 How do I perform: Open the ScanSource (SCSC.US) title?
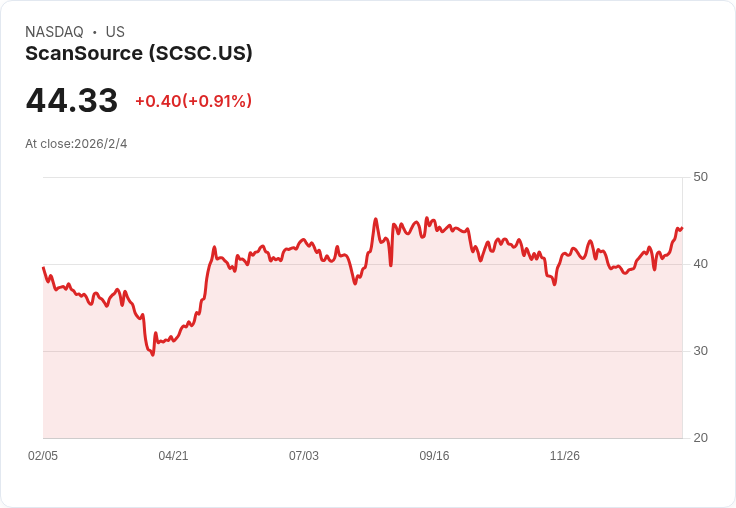139,54
